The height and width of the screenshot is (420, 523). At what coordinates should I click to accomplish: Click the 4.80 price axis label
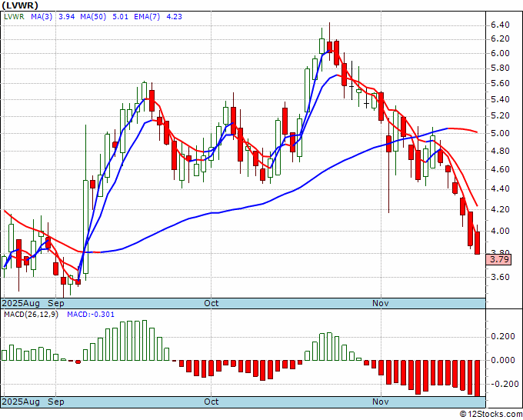(500, 151)
